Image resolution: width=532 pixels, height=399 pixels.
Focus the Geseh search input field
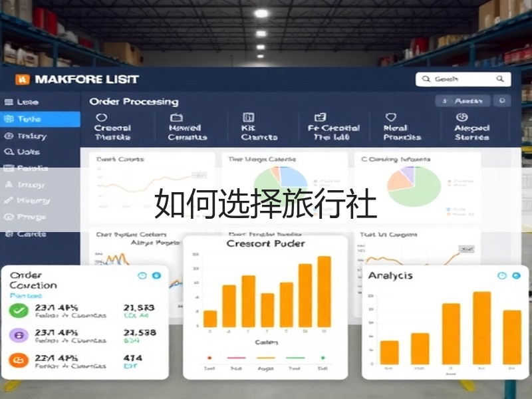click(463, 79)
